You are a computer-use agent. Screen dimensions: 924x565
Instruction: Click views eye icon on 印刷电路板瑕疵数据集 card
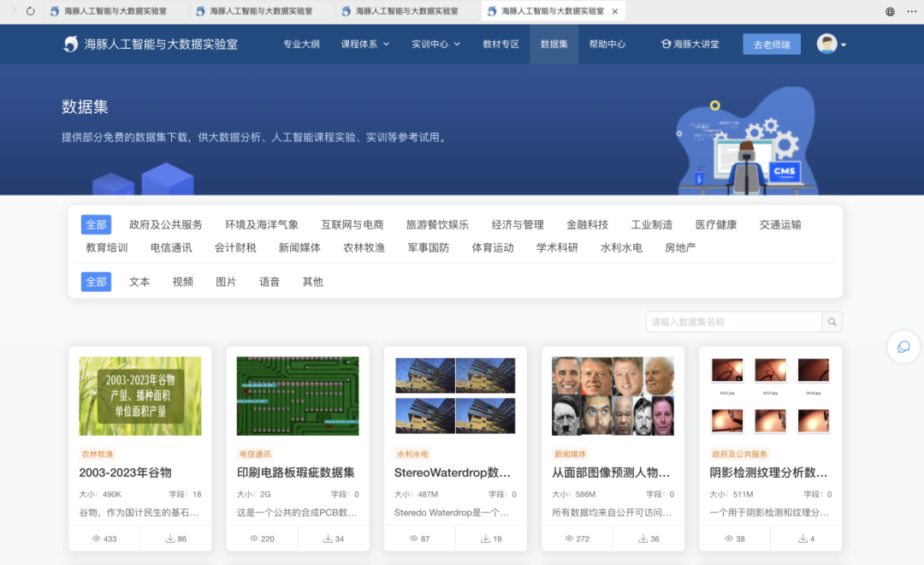point(254,538)
